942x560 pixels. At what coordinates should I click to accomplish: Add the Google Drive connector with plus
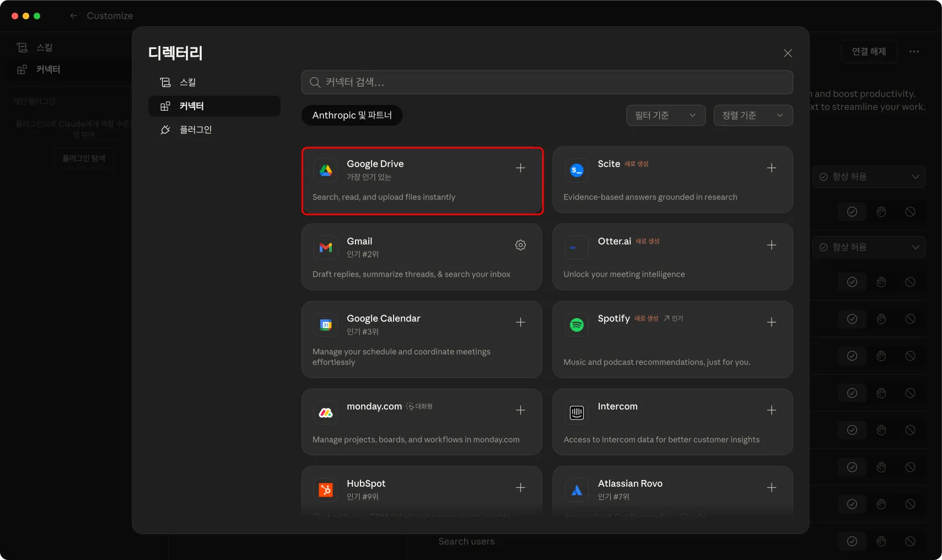(x=520, y=168)
